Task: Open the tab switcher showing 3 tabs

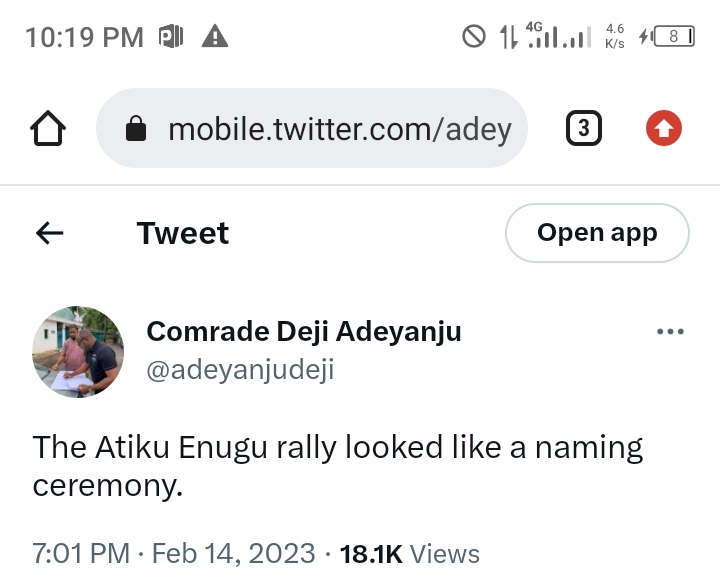Action: click(584, 128)
